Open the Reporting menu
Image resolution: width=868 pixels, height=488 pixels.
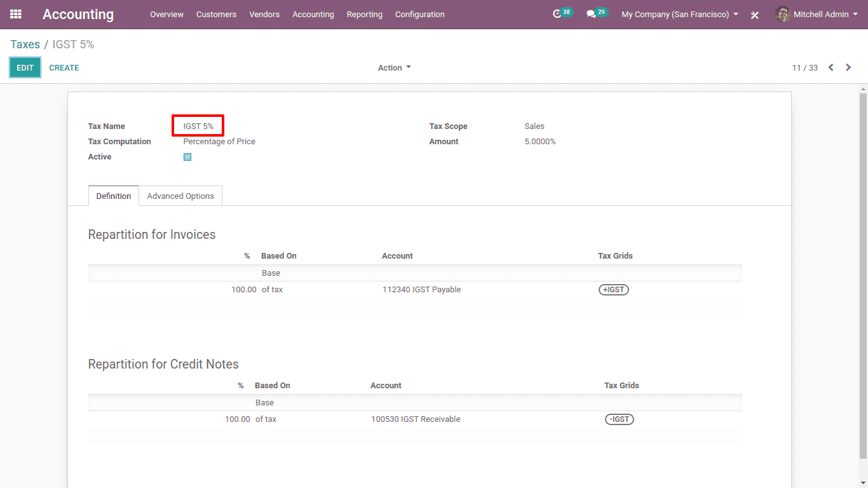(365, 14)
